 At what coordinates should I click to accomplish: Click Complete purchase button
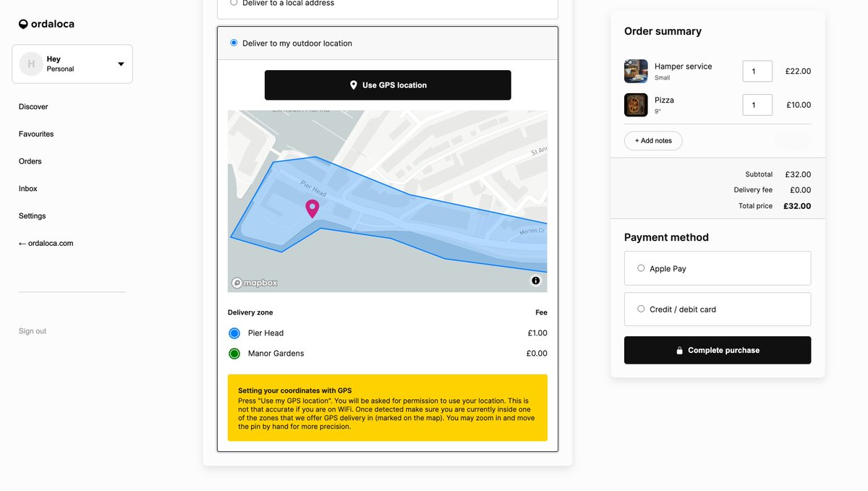coord(718,350)
